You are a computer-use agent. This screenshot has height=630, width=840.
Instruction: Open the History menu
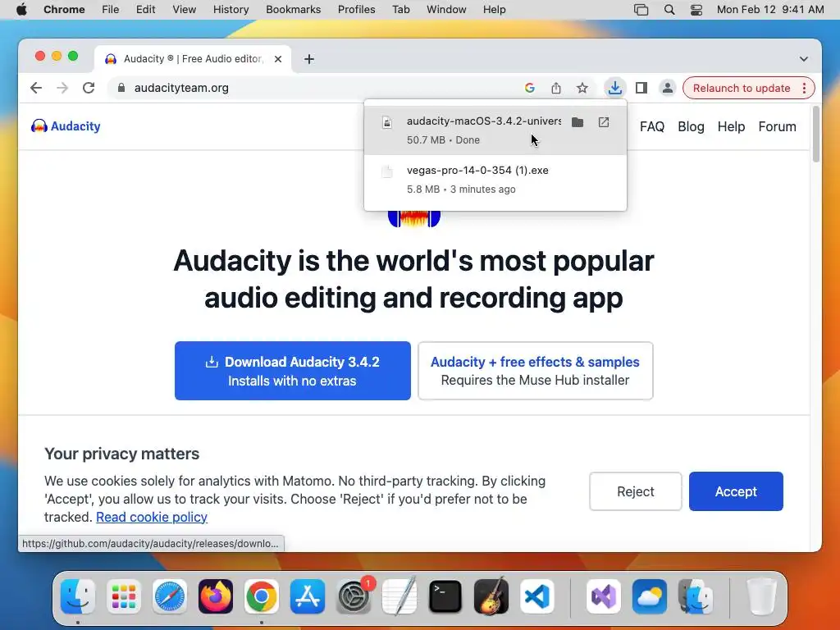[x=231, y=10]
